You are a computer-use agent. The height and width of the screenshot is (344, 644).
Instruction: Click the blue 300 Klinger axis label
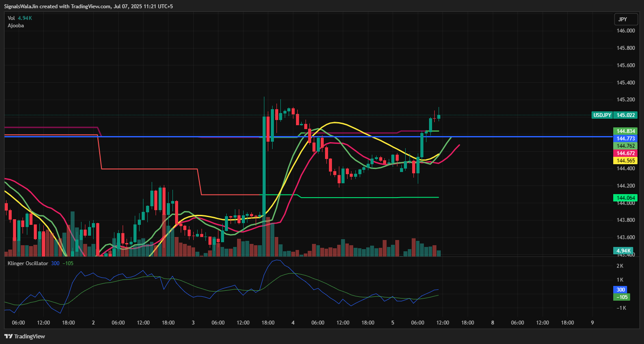coord(621,290)
